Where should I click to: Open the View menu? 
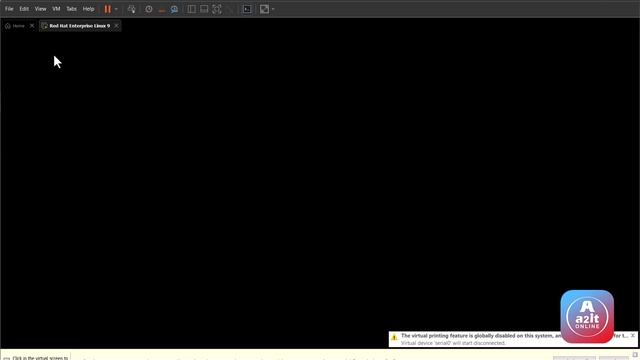(40, 9)
